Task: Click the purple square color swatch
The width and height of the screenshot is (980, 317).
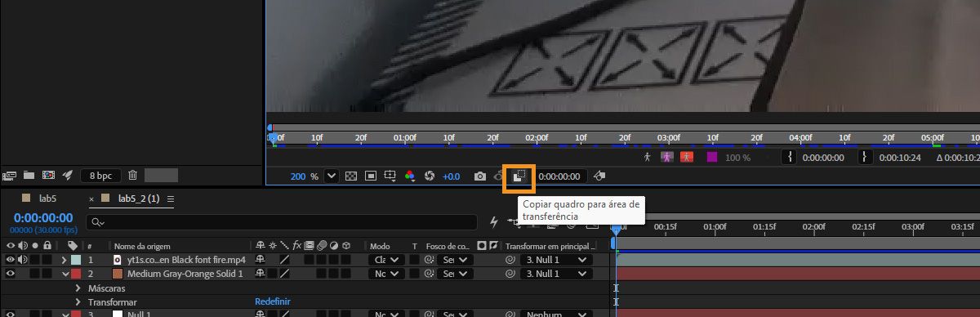Action: pos(711,157)
